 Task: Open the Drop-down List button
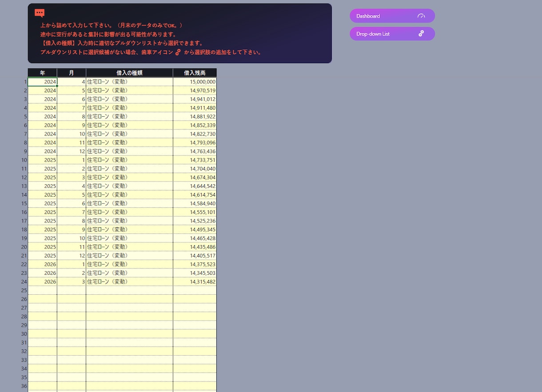(x=392, y=34)
